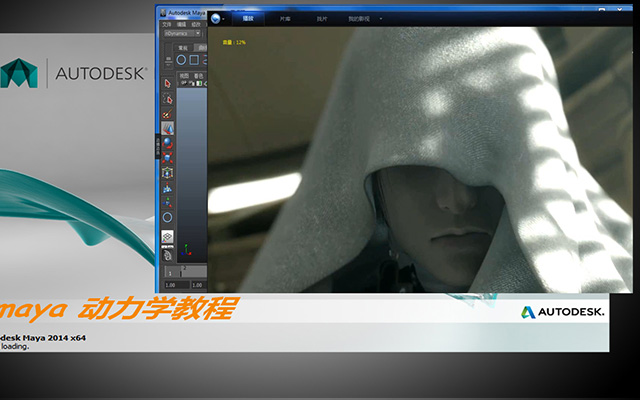Click the hooded figure video in player

tap(420, 160)
